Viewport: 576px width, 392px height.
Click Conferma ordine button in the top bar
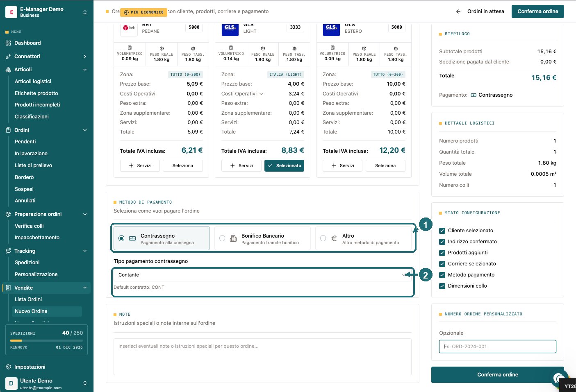[x=538, y=11]
